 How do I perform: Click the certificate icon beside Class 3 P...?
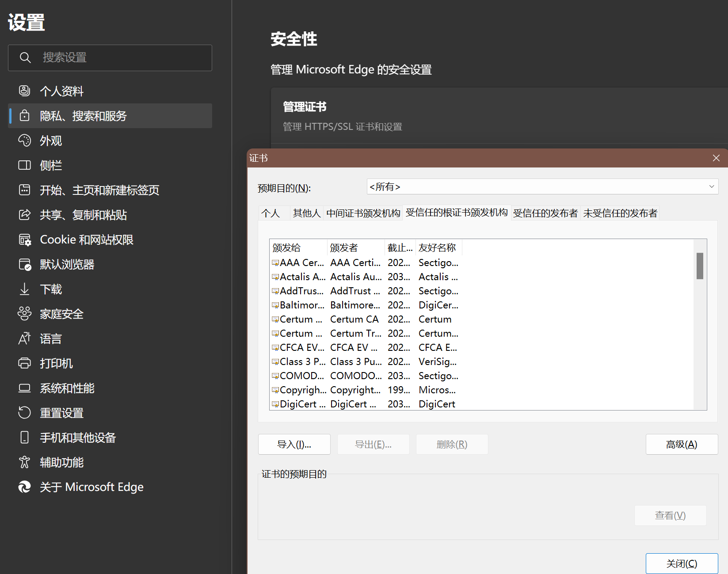pos(275,362)
